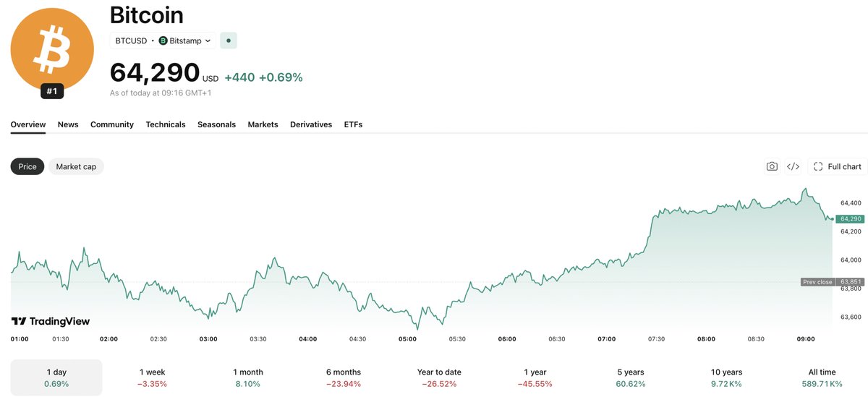Show the 1 month performance range
The width and height of the screenshot is (868, 397).
(x=248, y=377)
